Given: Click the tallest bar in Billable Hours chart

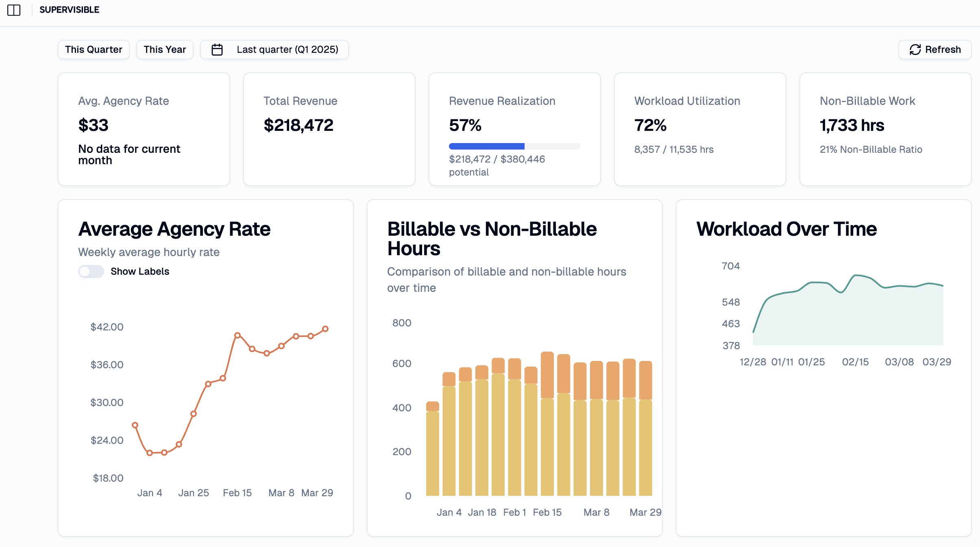Looking at the screenshot, I should [547, 423].
